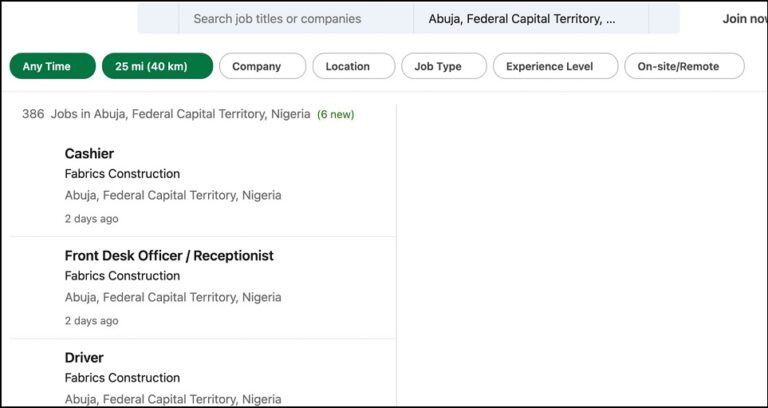Expand the Company filter
The width and height of the screenshot is (768, 408).
(x=256, y=66)
